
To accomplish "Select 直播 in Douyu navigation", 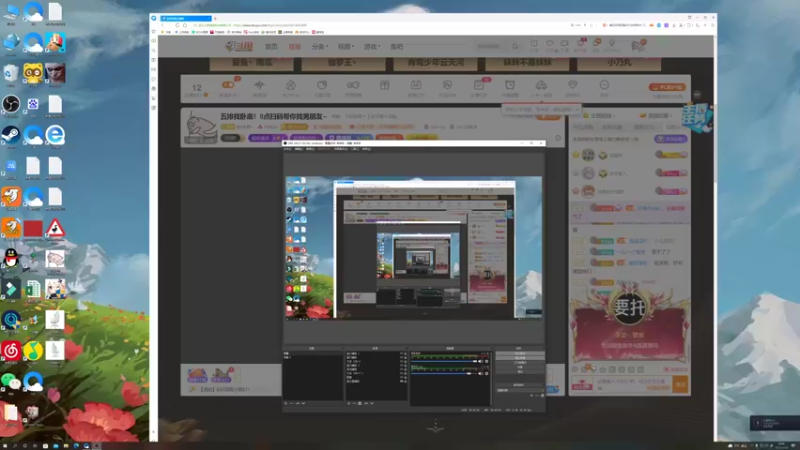I will 294,46.
